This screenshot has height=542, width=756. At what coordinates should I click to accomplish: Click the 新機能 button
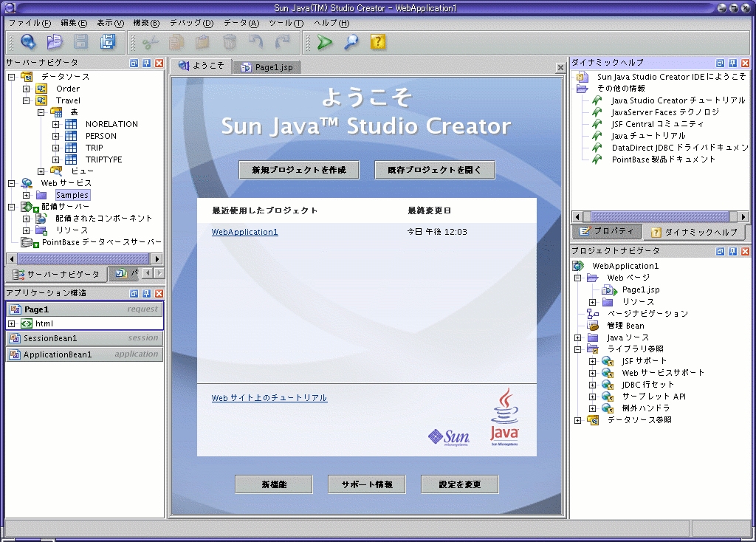274,484
